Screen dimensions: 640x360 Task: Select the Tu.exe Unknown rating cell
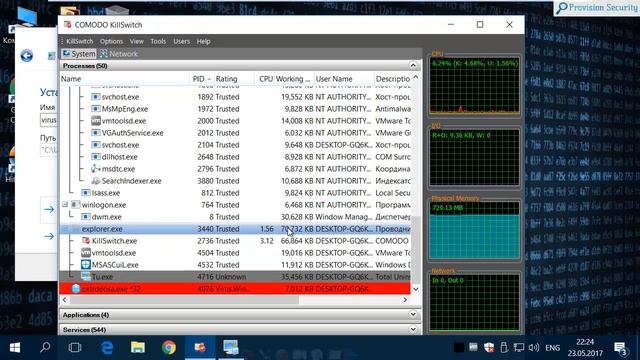coord(231,277)
